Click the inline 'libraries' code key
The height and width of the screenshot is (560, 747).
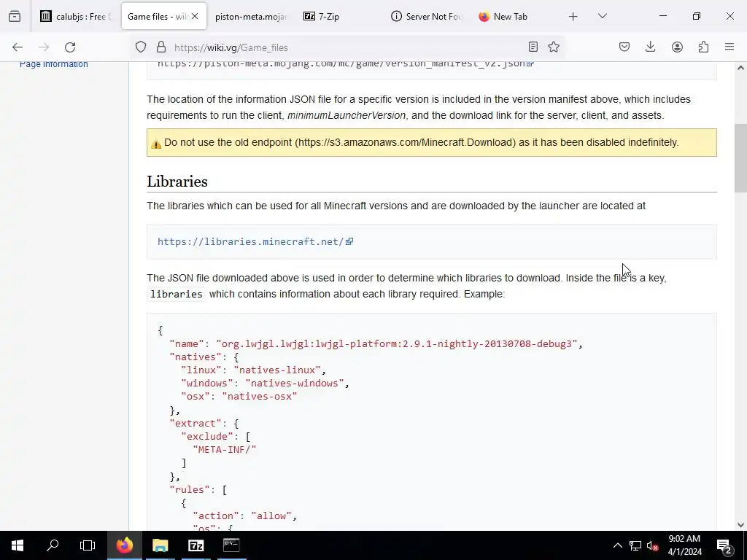[x=177, y=295]
